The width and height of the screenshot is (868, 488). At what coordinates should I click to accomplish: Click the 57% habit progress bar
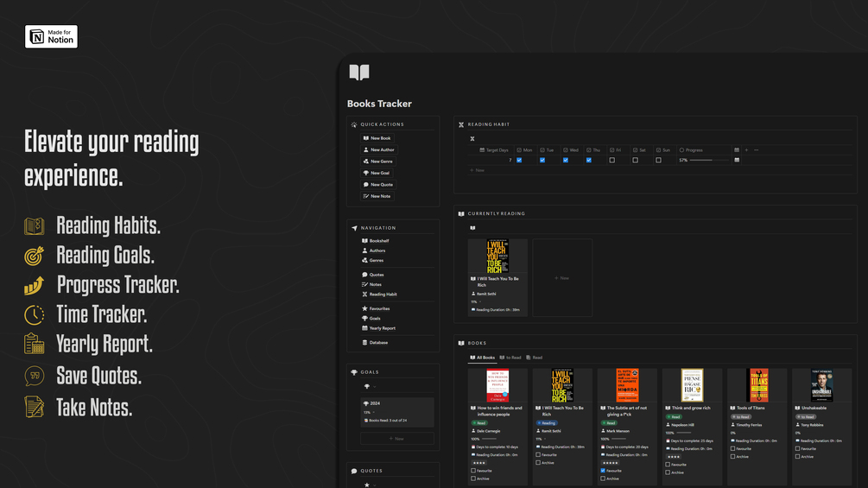(709, 160)
